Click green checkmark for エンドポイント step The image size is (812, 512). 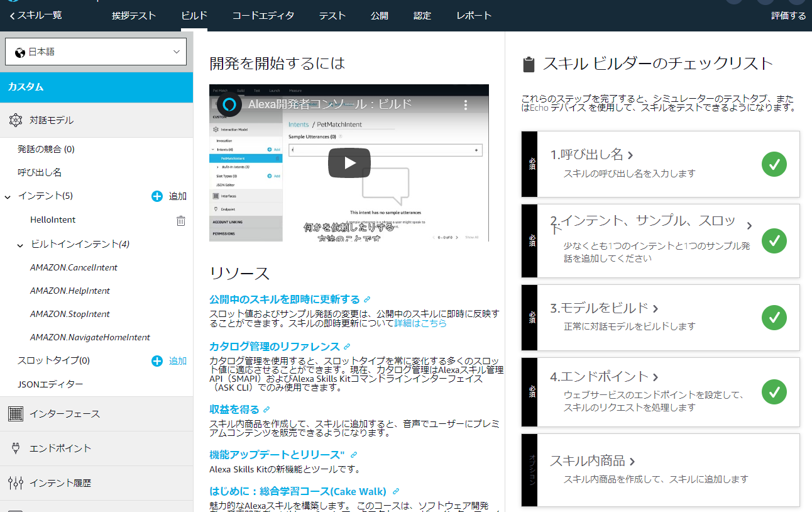click(x=774, y=392)
